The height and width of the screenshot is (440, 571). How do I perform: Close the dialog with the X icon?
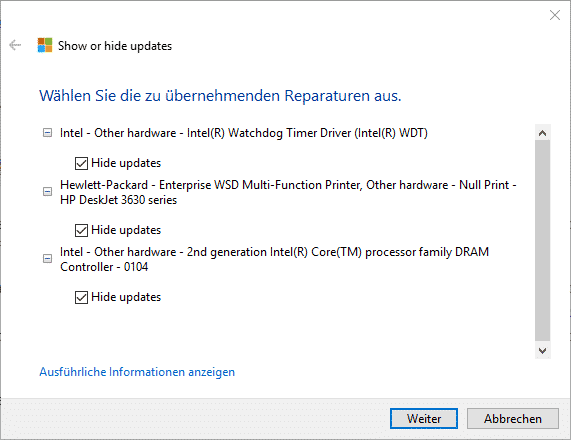click(555, 15)
